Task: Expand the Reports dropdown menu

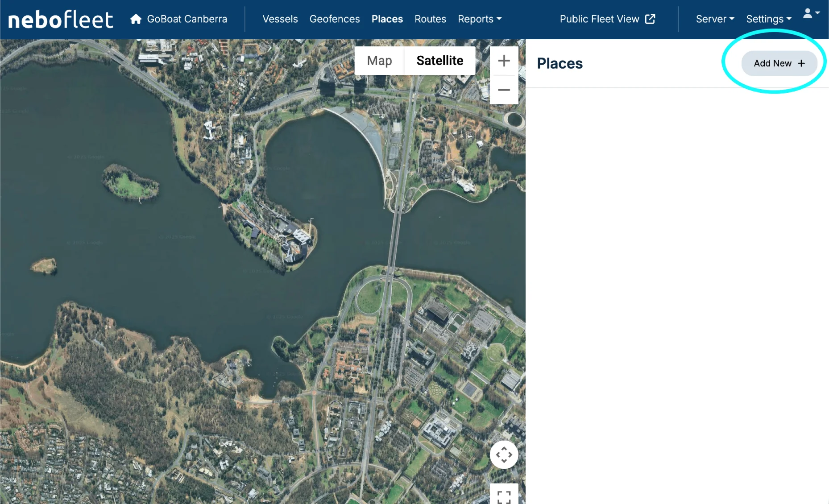Action: pos(480,19)
